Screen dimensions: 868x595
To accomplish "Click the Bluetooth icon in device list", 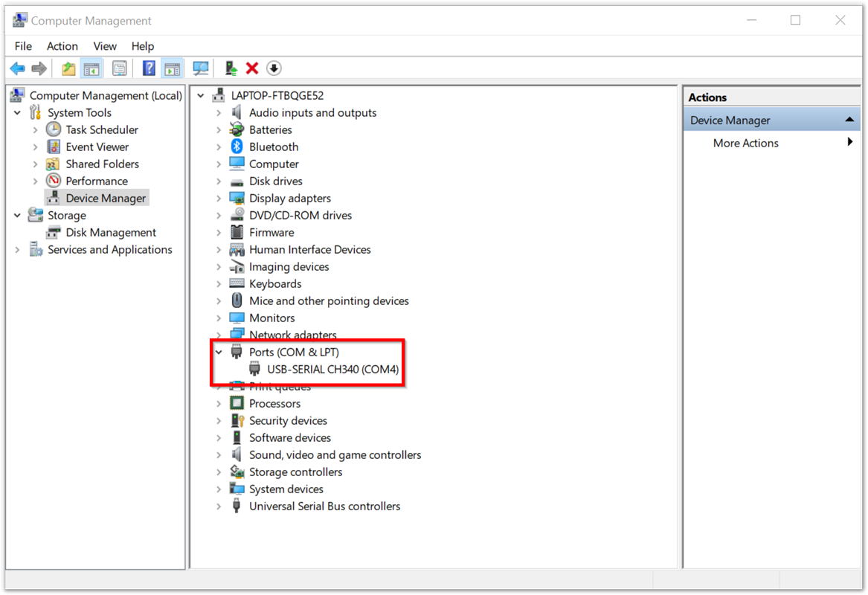I will pos(237,147).
